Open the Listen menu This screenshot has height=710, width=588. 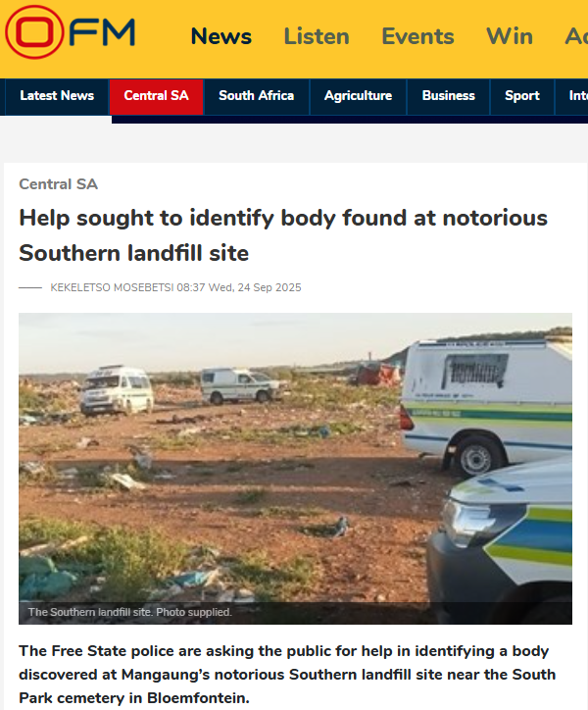(317, 36)
